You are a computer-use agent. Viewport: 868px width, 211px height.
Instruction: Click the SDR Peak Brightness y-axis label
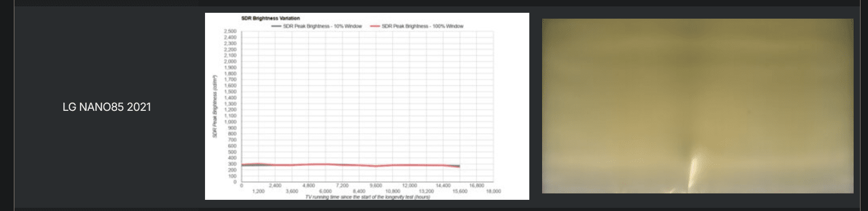[x=215, y=107]
